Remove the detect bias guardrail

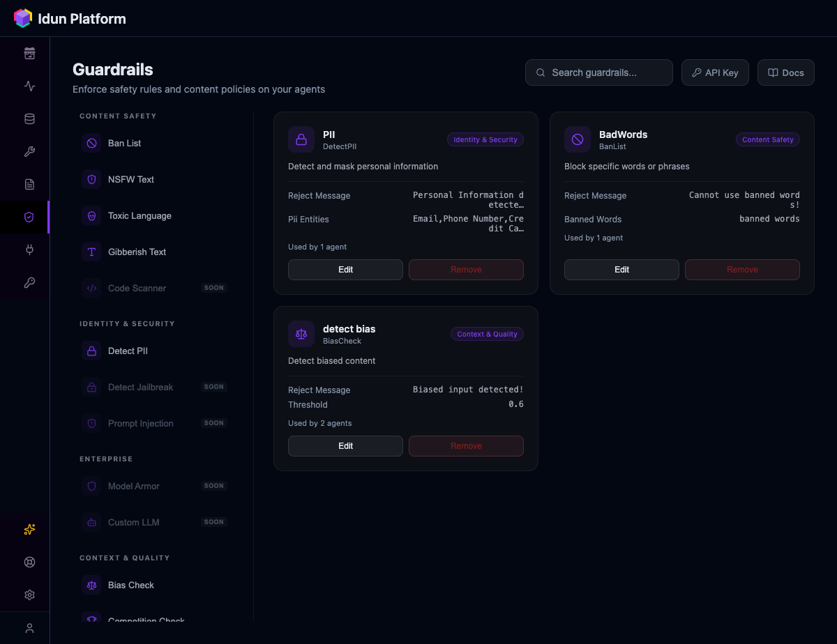pos(466,446)
